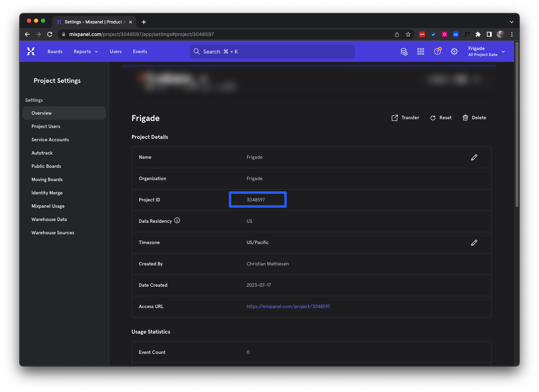The height and width of the screenshot is (392, 539).
Task: Open the Chrome three-dot menu
Action: click(x=512, y=34)
